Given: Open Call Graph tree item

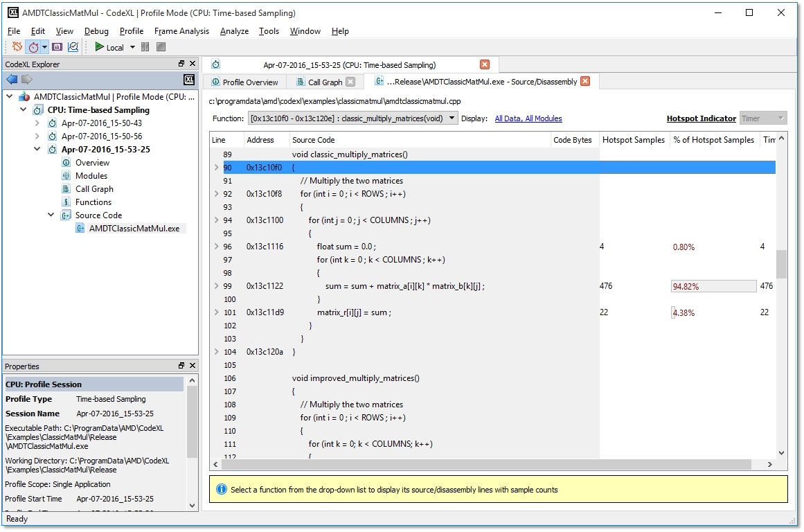Looking at the screenshot, I should click(94, 189).
